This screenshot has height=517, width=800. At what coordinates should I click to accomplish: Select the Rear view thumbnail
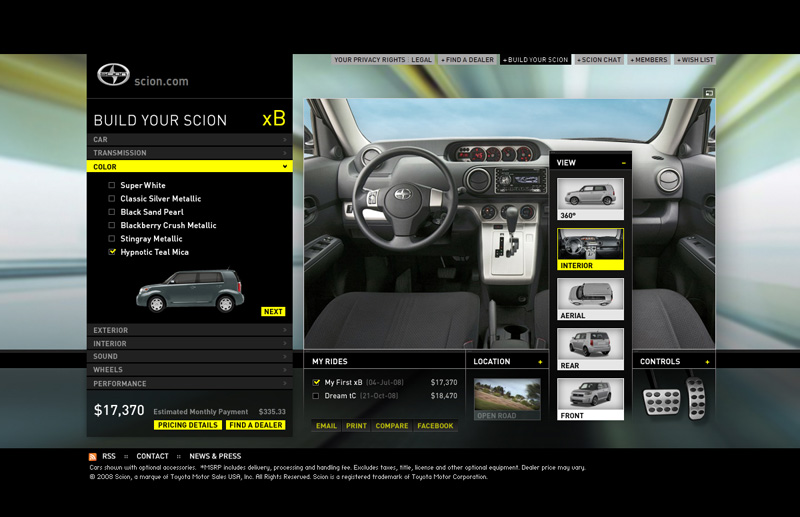tap(590, 349)
